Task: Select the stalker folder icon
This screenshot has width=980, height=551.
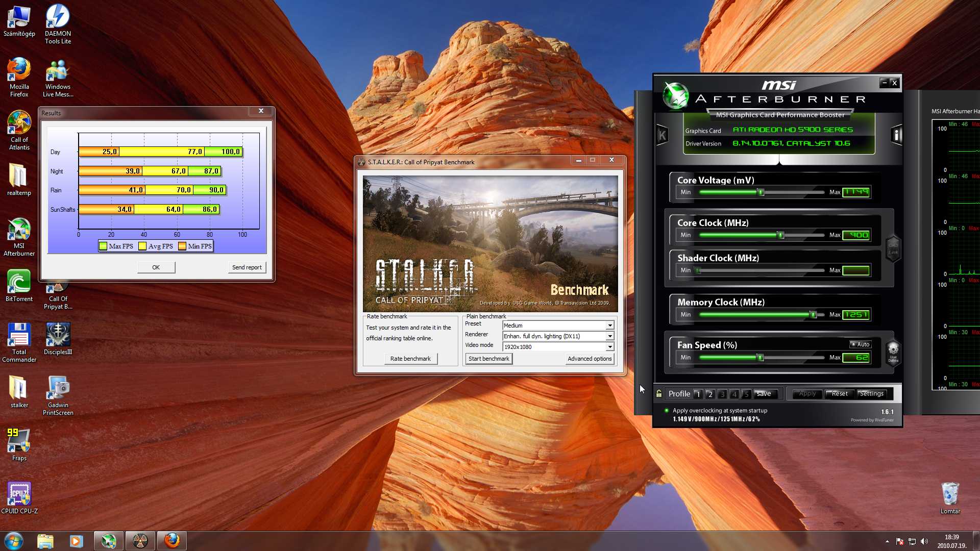Action: 19,392
